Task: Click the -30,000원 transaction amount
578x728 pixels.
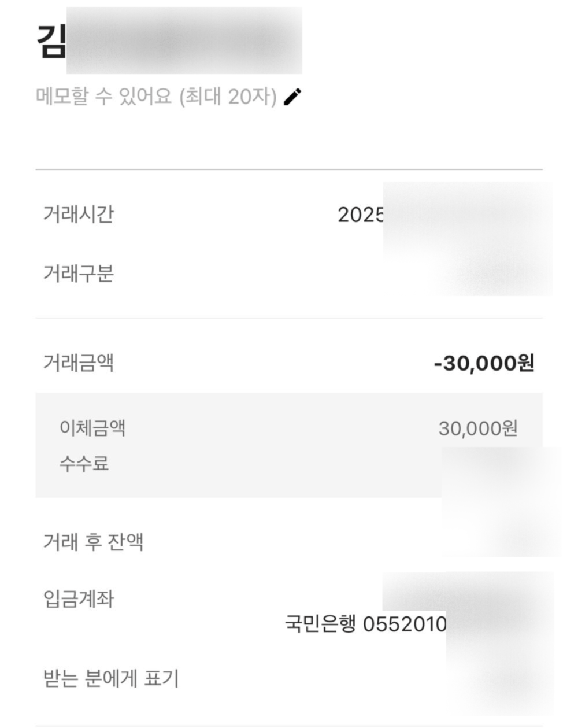Action: click(x=484, y=363)
